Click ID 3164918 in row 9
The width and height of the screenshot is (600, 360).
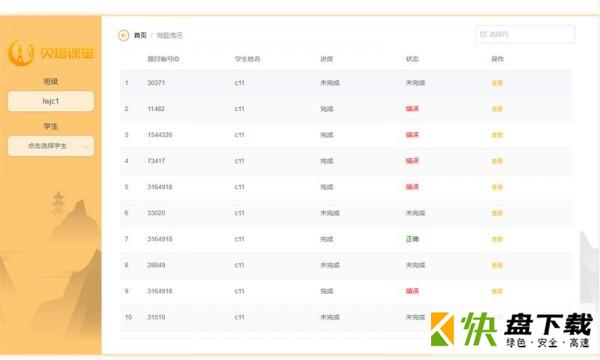coord(160,291)
